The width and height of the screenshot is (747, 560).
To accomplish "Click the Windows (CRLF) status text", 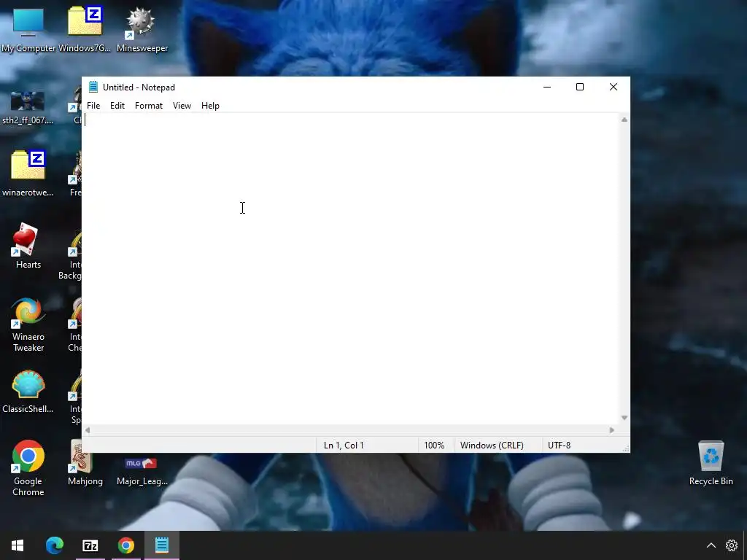I will coord(492,446).
